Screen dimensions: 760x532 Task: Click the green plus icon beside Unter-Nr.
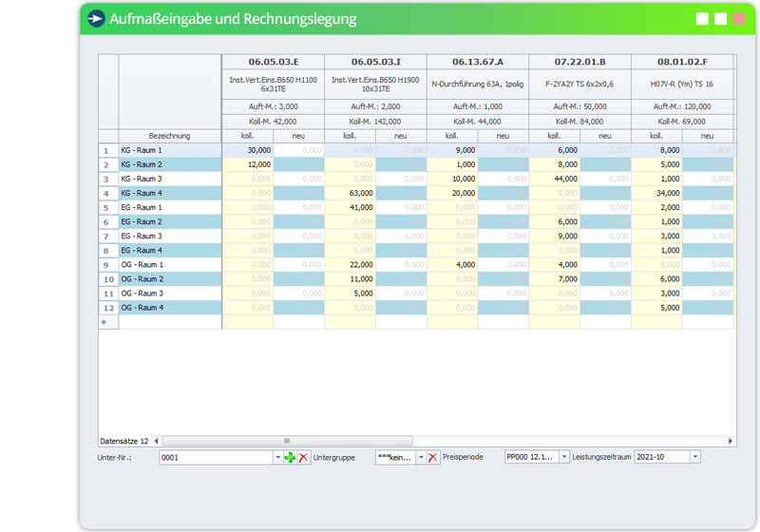pyautogui.click(x=290, y=457)
